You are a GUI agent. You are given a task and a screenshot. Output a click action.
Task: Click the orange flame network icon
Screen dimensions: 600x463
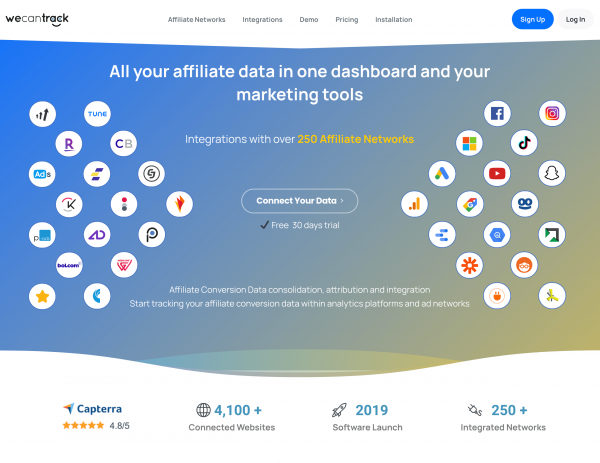[179, 204]
